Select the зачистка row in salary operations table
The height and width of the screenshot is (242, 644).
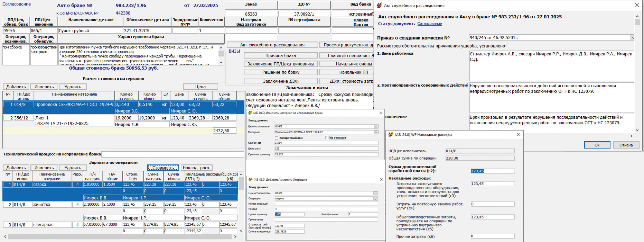pos(52,205)
